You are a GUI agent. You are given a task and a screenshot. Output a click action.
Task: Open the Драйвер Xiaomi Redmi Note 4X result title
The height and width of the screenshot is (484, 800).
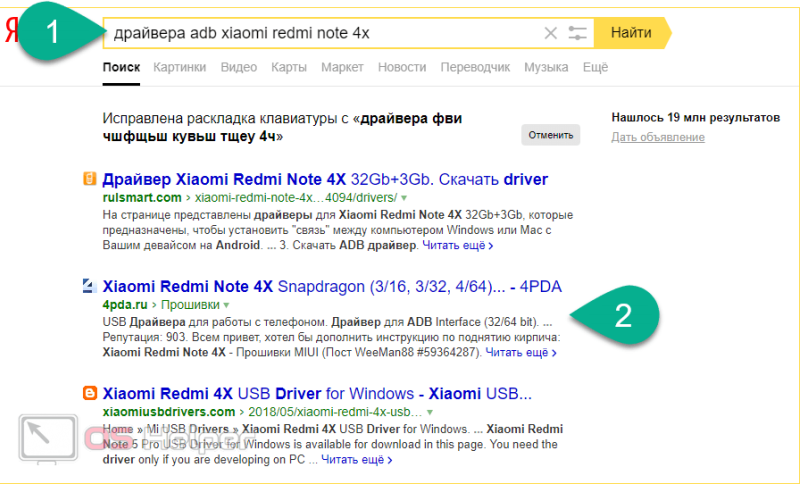tap(326, 180)
